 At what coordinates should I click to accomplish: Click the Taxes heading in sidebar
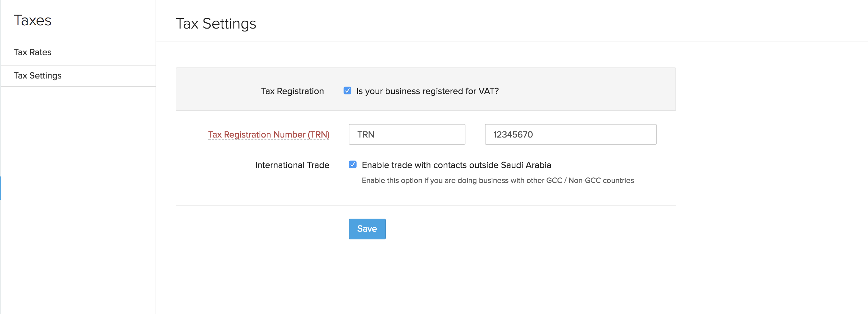pos(33,20)
